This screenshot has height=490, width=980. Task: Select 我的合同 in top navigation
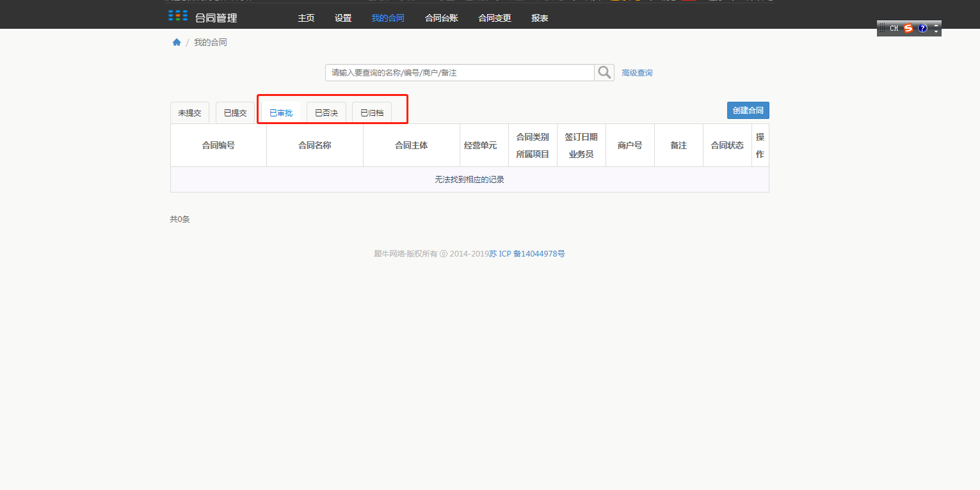tap(388, 18)
